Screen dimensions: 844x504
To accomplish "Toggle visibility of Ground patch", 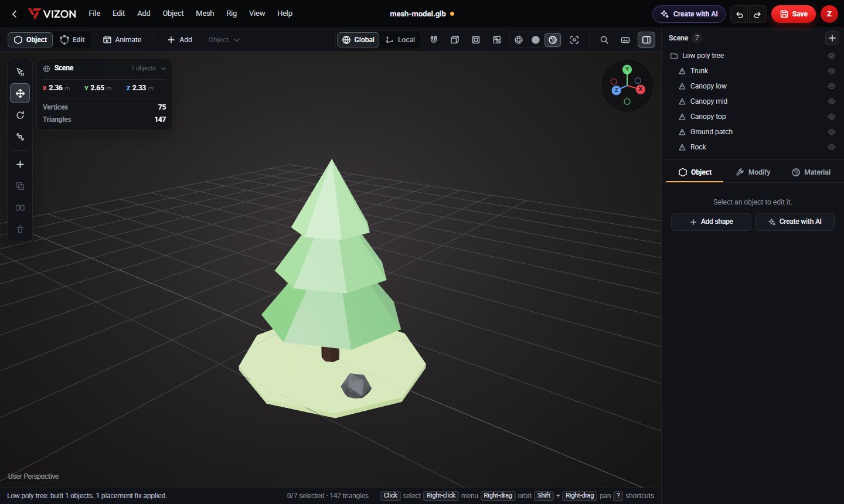I will (831, 132).
